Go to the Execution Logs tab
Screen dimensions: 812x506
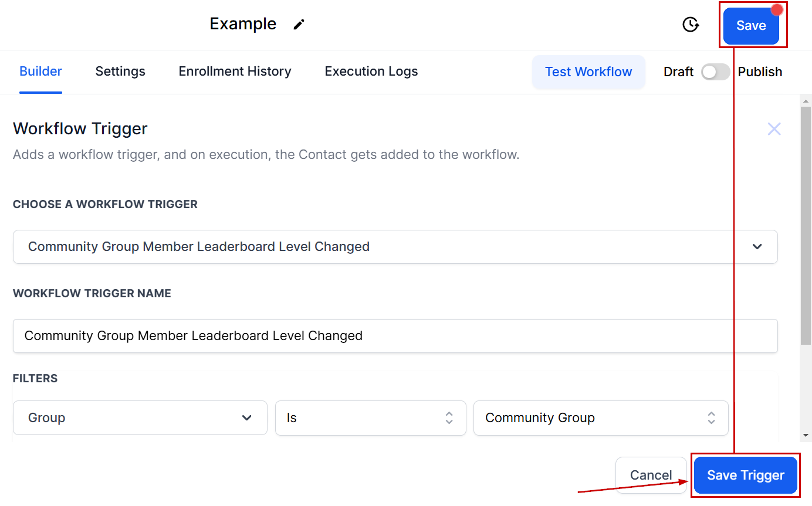(x=371, y=72)
